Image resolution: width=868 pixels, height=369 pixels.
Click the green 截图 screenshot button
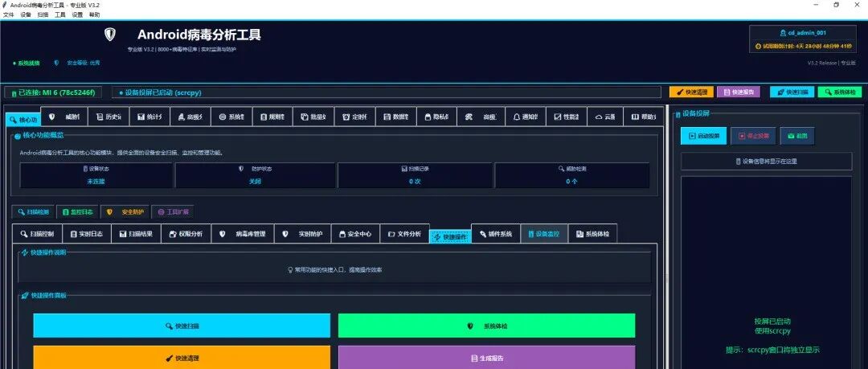tap(797, 136)
